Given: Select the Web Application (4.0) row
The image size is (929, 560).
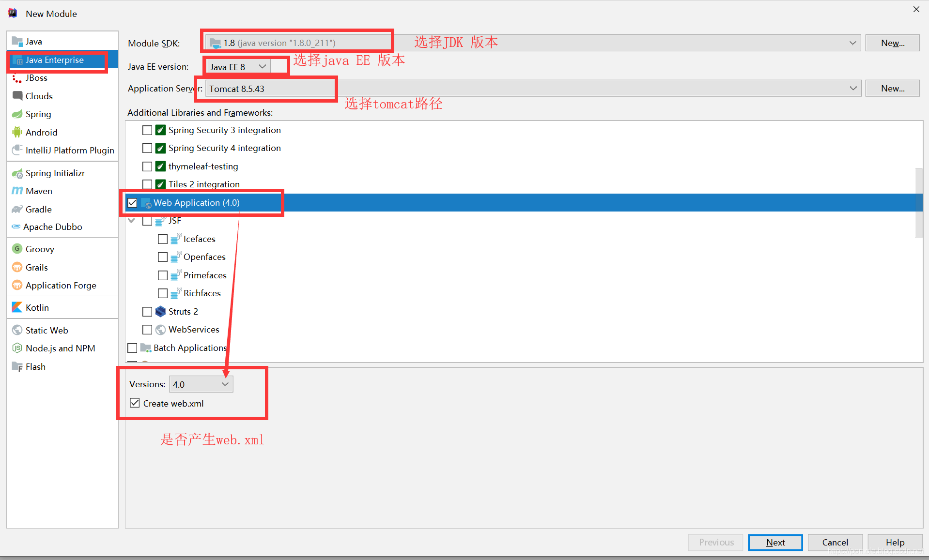Looking at the screenshot, I should tap(524, 203).
